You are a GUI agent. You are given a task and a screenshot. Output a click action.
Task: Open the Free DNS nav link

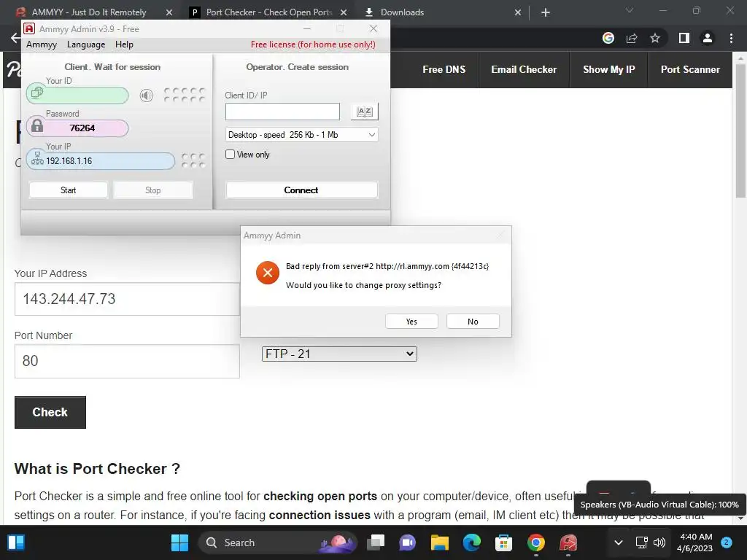click(444, 69)
